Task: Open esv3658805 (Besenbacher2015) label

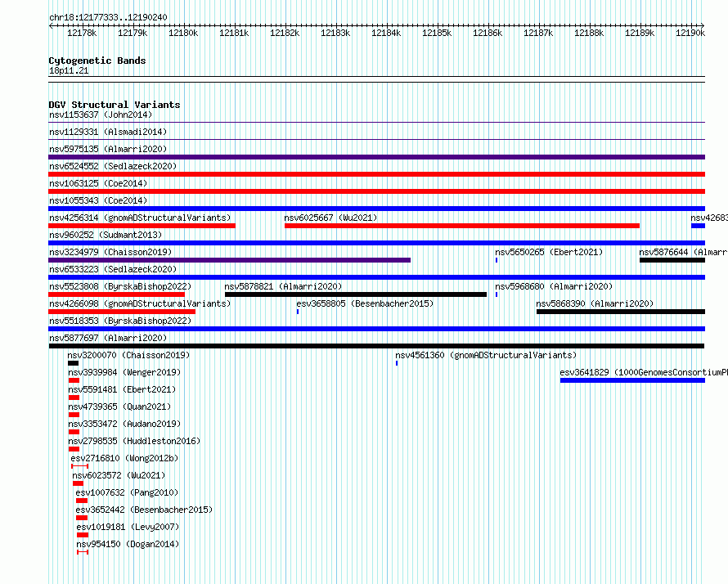Action: pyautogui.click(x=365, y=303)
